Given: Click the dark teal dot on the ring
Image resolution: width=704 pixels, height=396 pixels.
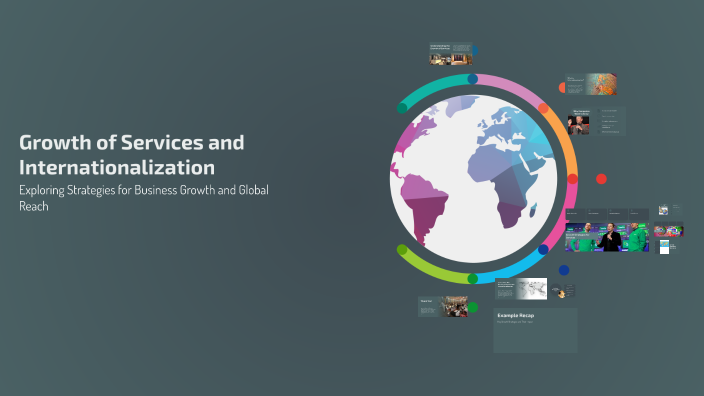Looking at the screenshot, I should click(x=402, y=108).
